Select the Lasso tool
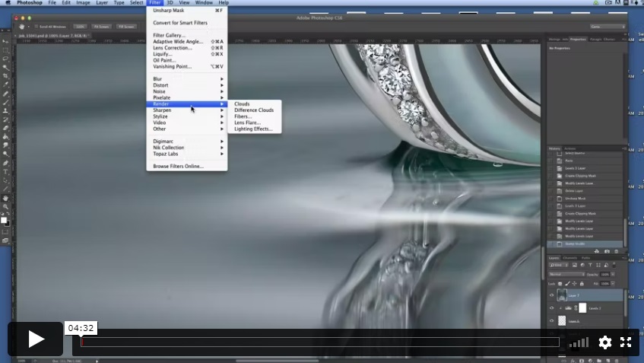The width and height of the screenshot is (644, 363). [5, 59]
